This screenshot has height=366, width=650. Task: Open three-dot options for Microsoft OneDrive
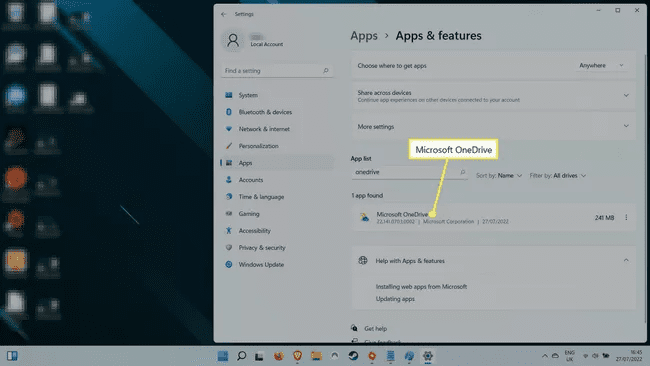626,217
